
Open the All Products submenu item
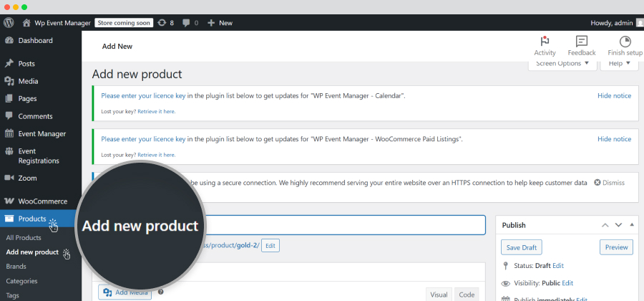click(x=24, y=238)
